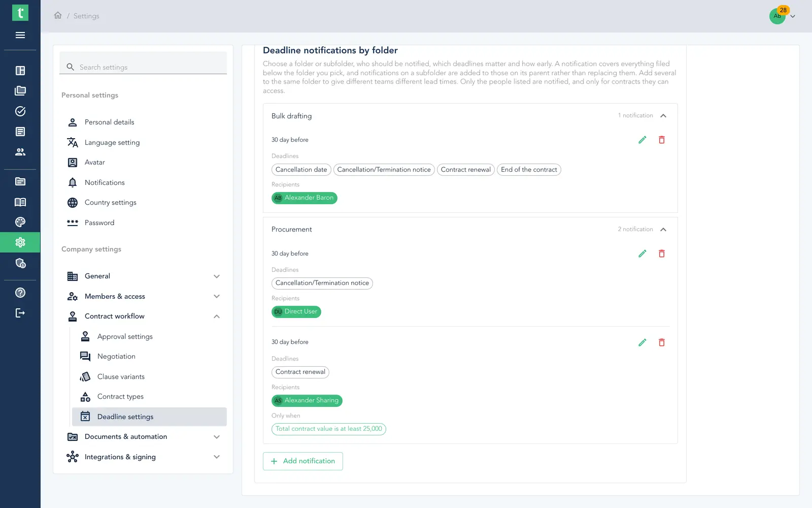Open the hamburger menu in sidebar
Viewport: 812px width, 508px height.
(20, 35)
